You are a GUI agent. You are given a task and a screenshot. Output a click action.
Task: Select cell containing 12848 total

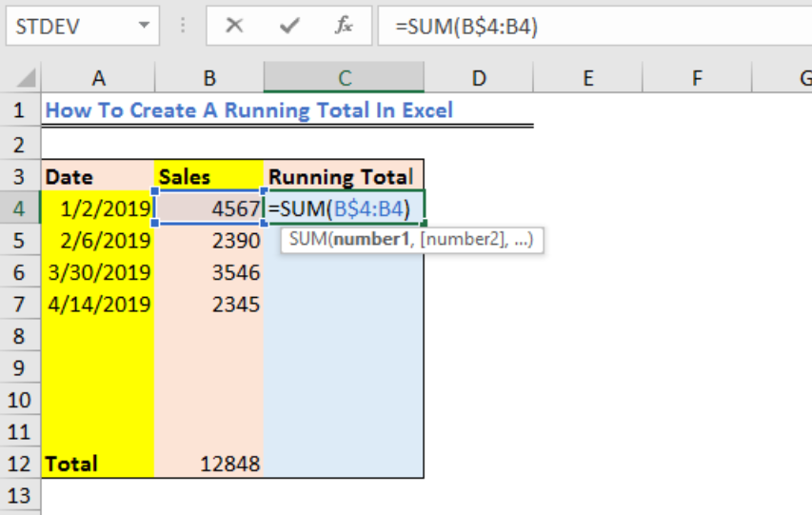pyautogui.click(x=209, y=464)
